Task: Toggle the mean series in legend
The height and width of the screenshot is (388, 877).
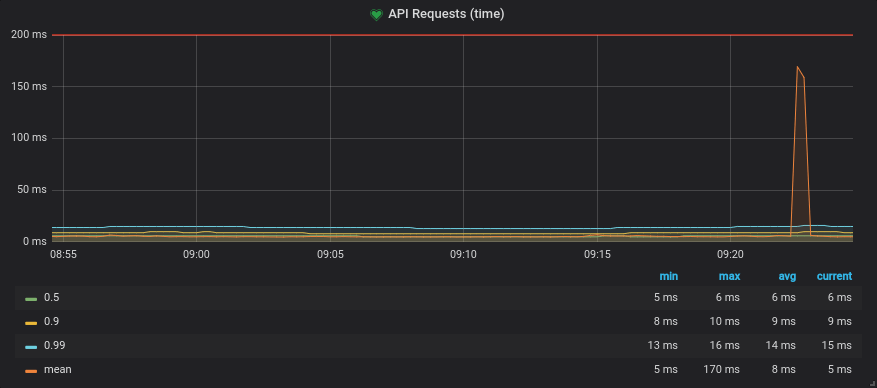Action: pos(58,370)
